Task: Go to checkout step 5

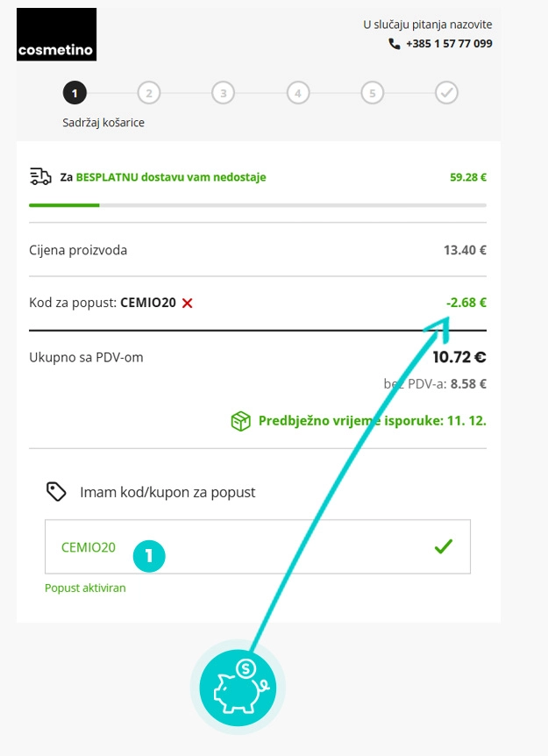Action: [373, 92]
